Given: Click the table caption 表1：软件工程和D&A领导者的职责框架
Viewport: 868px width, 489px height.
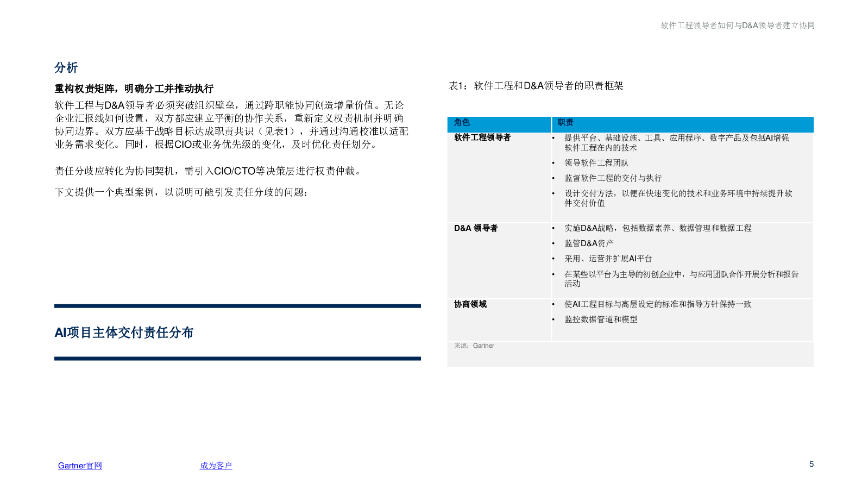Looking at the screenshot, I should pos(536,86).
